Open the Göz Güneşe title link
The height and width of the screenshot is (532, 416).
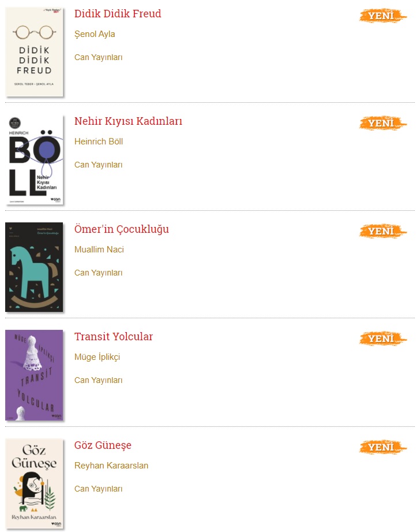[103, 445]
